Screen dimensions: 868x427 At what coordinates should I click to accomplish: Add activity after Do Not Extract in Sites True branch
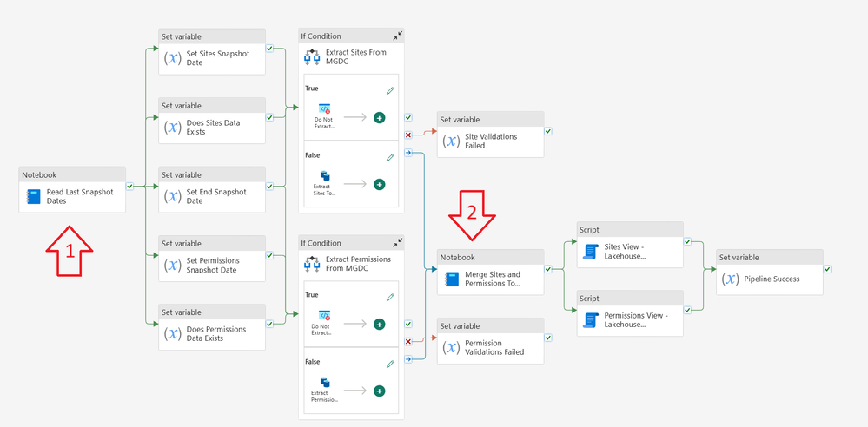tap(379, 117)
